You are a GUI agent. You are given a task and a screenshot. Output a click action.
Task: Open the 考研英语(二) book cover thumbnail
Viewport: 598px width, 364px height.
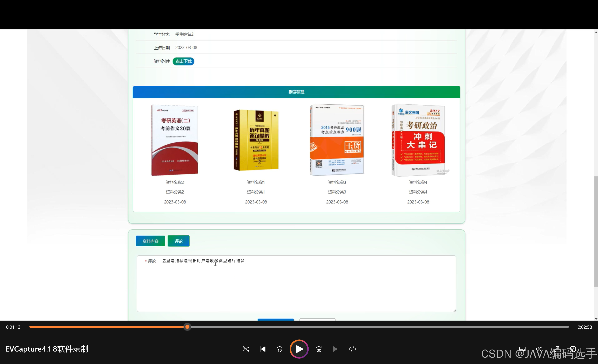(175, 140)
